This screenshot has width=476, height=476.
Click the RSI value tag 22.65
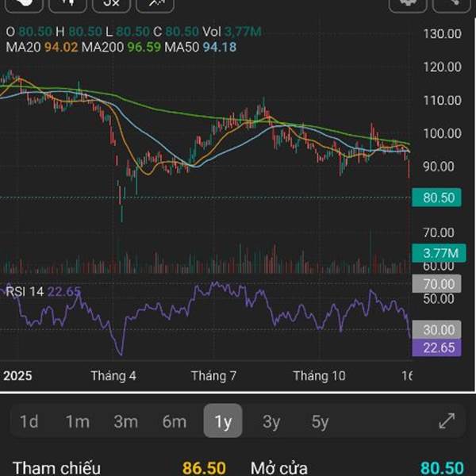point(436,347)
